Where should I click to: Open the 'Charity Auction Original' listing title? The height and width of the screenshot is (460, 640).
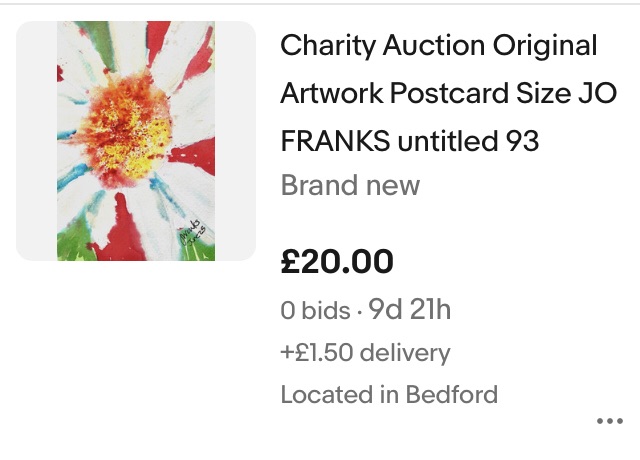(438, 45)
